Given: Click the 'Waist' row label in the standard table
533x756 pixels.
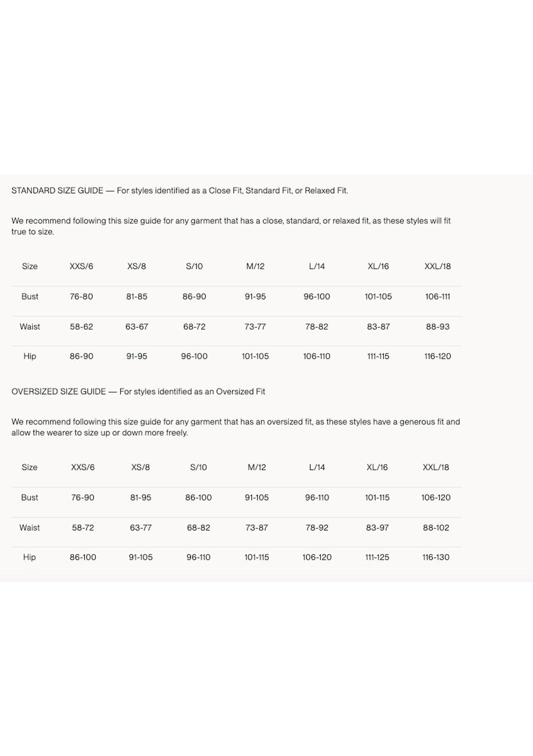Looking at the screenshot, I should pyautogui.click(x=30, y=327).
